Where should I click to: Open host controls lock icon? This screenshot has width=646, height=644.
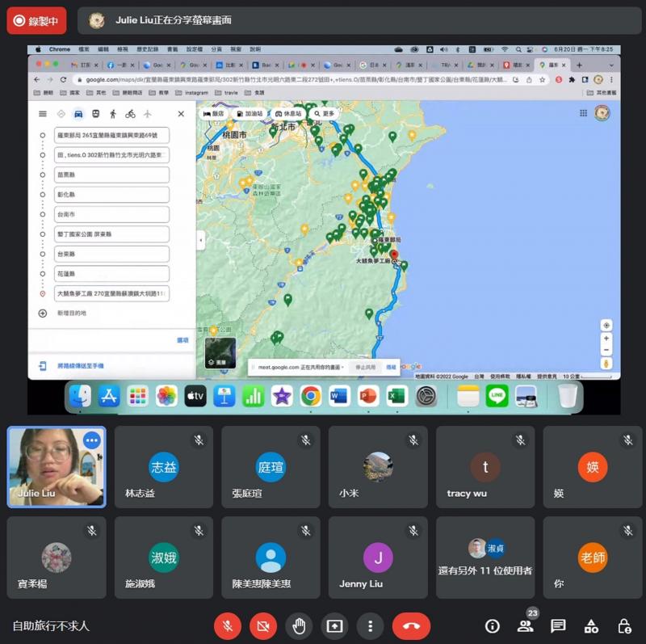624,626
